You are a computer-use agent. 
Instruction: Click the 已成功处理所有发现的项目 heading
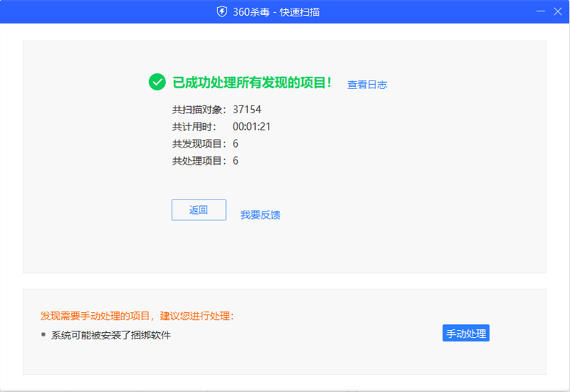click(x=252, y=83)
